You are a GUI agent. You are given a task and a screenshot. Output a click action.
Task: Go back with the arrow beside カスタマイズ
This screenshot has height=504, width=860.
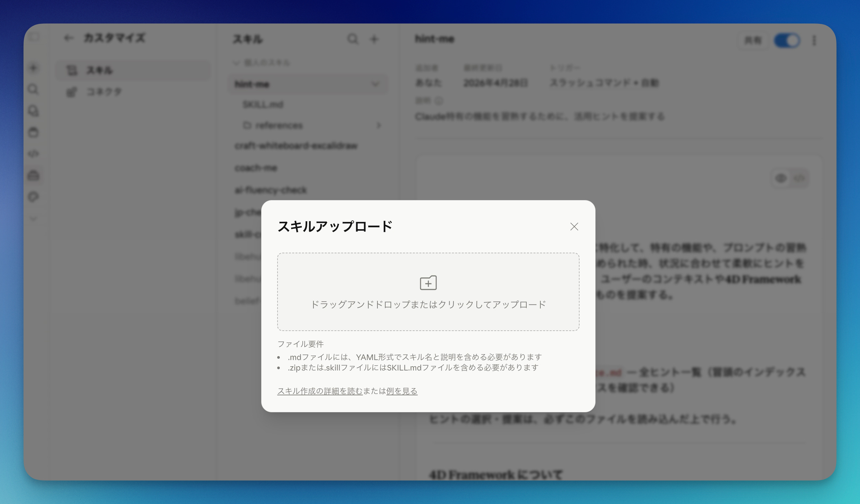[x=69, y=38]
